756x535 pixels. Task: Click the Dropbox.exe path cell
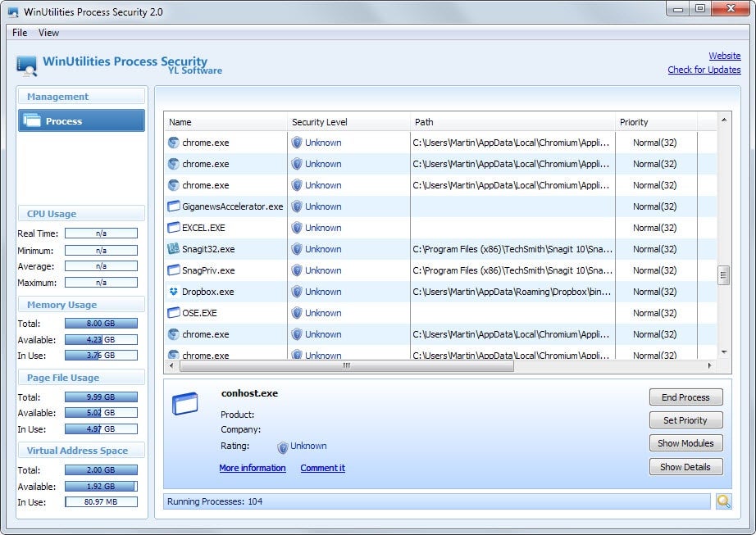[512, 292]
